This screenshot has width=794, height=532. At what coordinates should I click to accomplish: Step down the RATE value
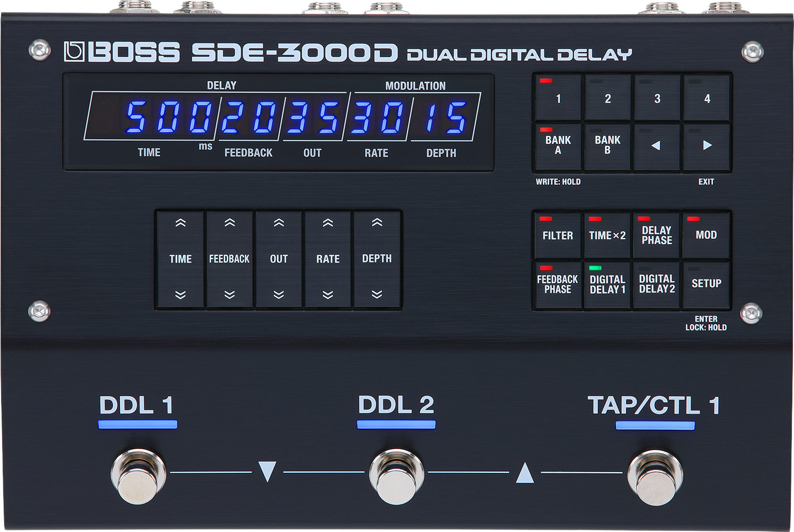tap(328, 293)
